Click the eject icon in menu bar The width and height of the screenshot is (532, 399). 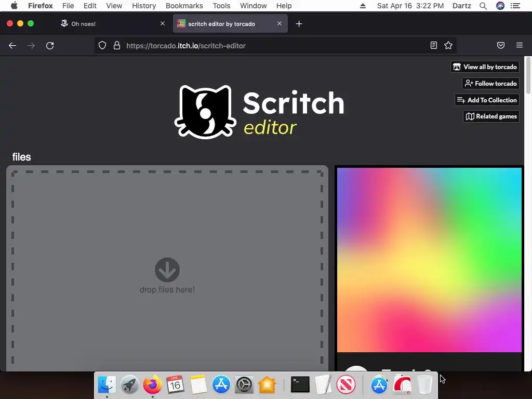pos(363,6)
